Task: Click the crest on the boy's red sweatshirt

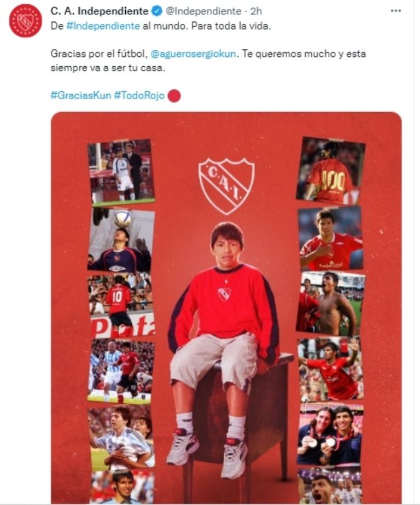Action: pyautogui.click(x=224, y=294)
